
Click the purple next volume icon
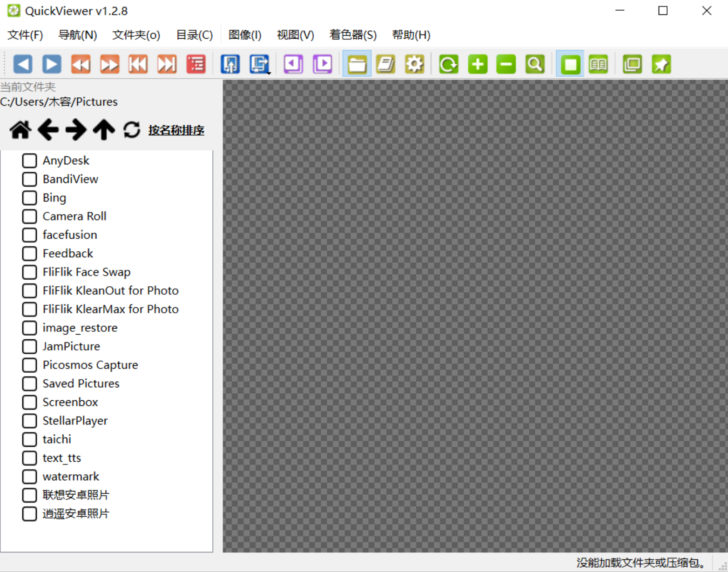click(323, 64)
